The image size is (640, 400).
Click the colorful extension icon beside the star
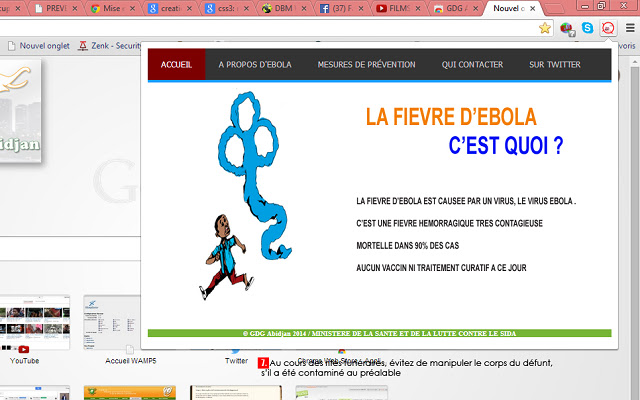tap(567, 29)
